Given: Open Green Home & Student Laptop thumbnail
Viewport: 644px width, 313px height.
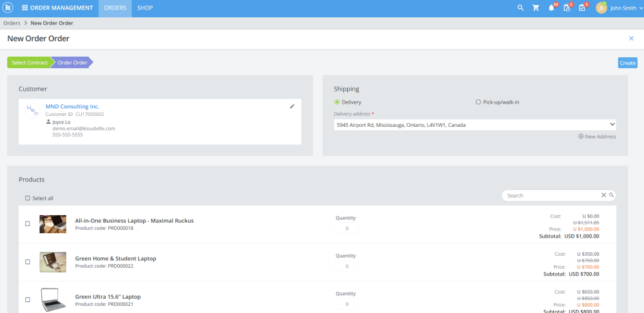Looking at the screenshot, I should [53, 261].
